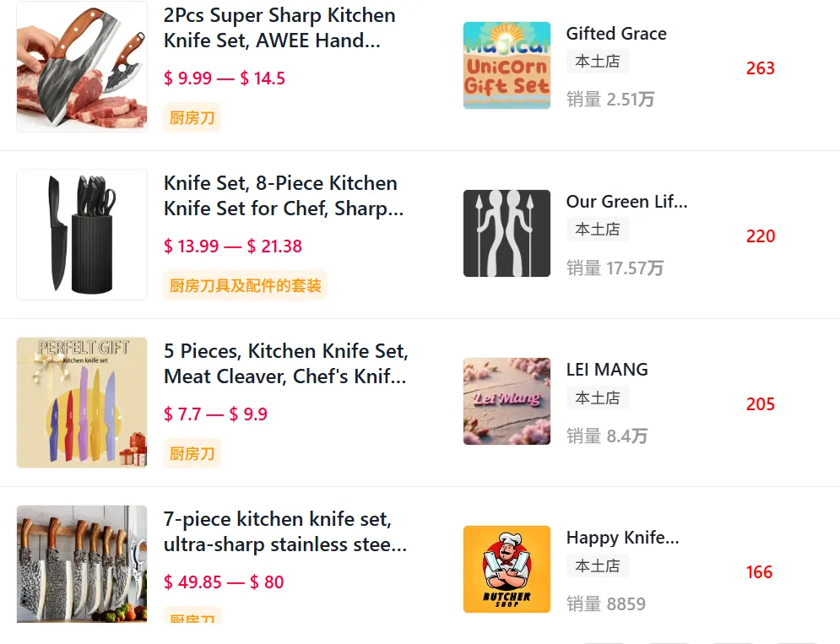Open the LEI MANG shop logo

point(507,402)
